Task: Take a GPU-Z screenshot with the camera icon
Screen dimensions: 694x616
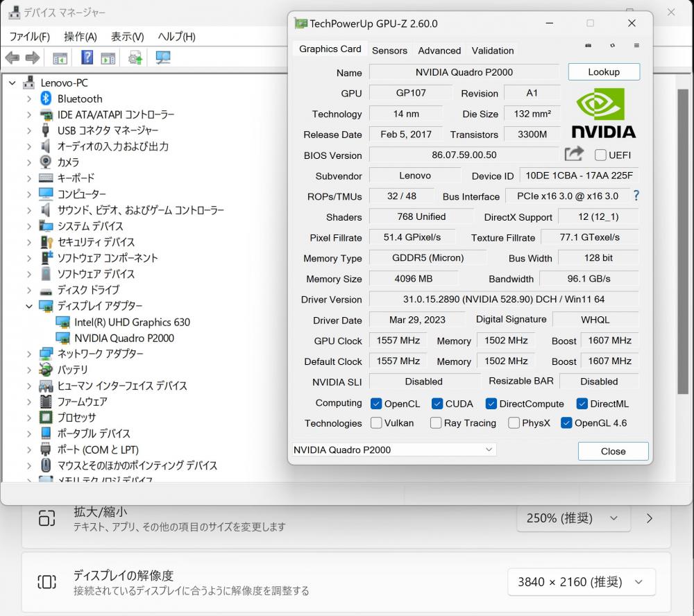Action: click(x=589, y=45)
